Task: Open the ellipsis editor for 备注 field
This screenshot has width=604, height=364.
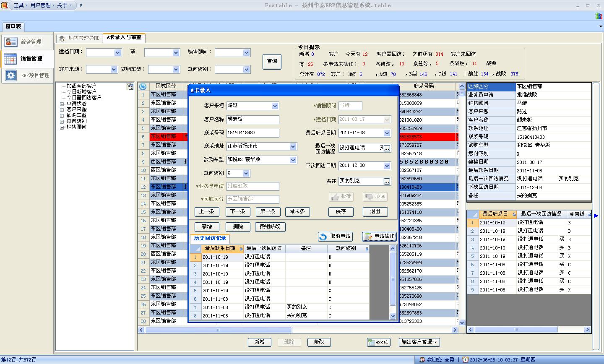Action: [x=387, y=182]
